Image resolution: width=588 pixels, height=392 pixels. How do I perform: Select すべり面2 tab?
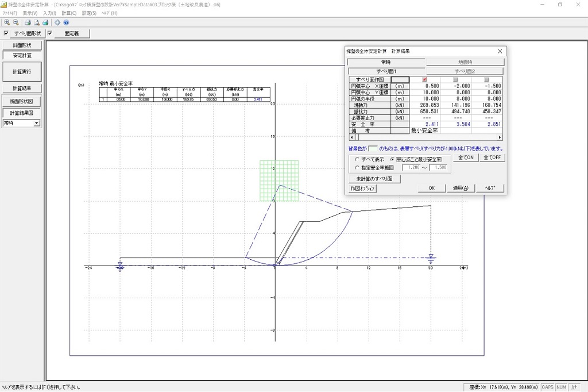[x=465, y=71]
